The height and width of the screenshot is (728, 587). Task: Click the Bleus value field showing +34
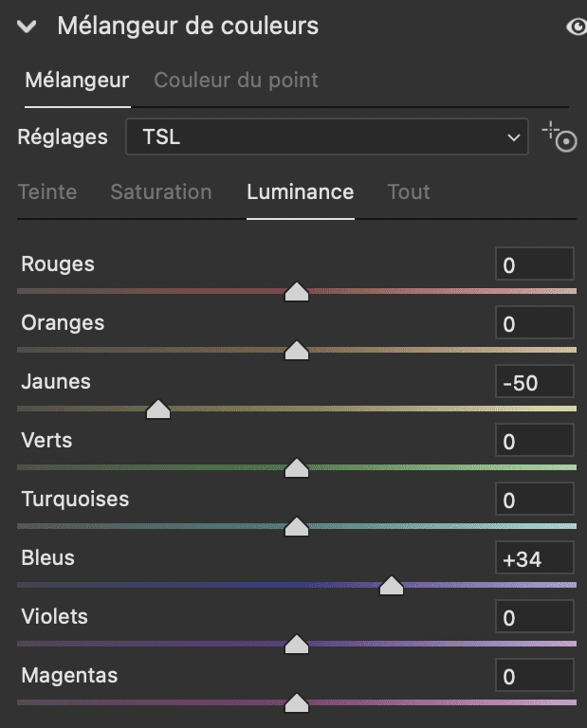[x=535, y=559]
